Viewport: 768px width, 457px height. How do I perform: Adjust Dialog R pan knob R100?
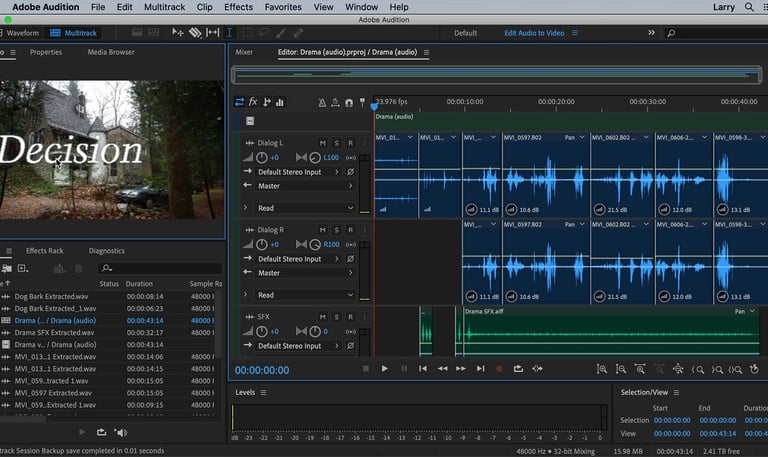pos(315,244)
